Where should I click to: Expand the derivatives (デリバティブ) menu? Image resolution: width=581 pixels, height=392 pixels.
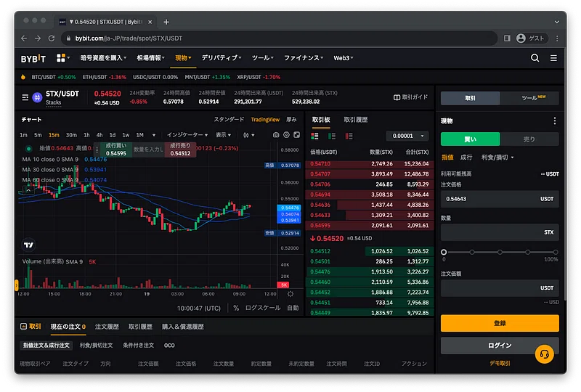point(222,58)
